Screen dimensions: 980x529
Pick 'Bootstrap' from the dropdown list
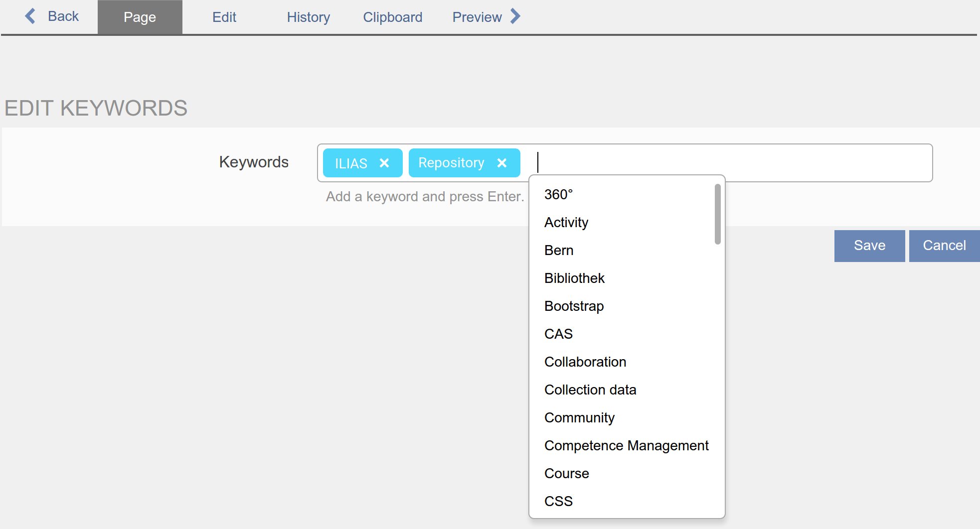[x=574, y=306]
